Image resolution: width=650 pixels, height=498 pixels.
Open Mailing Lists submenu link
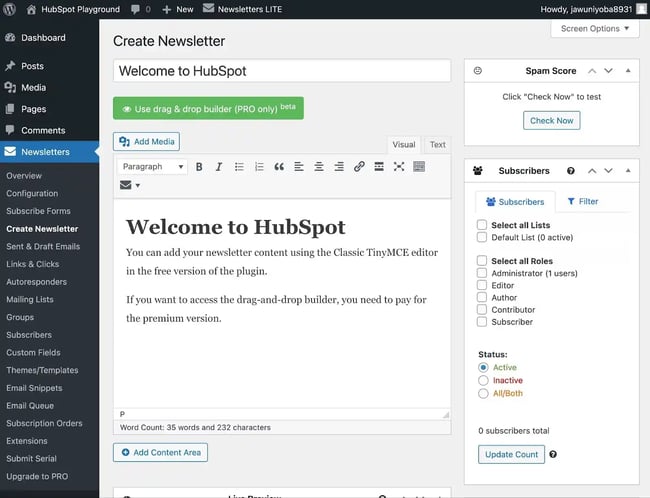point(30,299)
